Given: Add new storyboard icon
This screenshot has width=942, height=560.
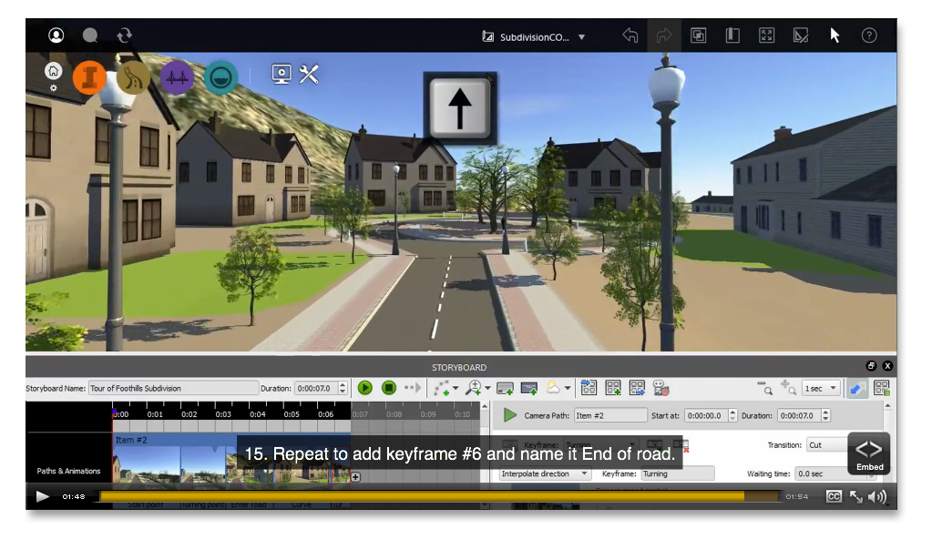Looking at the screenshot, I should coord(613,388).
